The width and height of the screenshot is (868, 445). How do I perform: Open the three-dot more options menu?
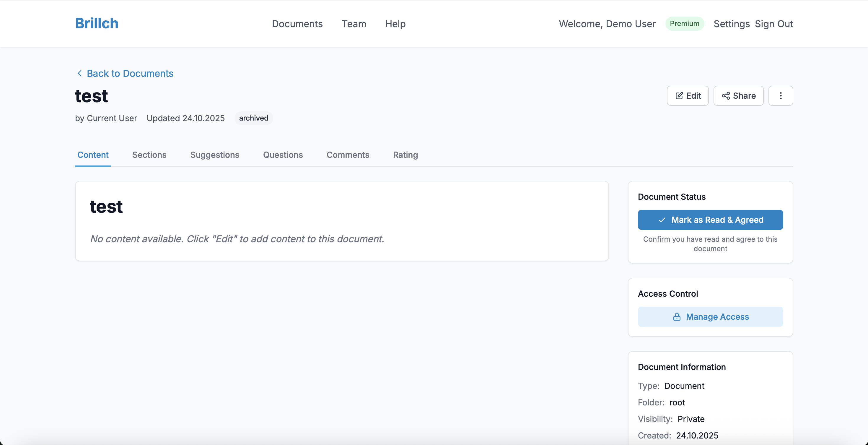(x=780, y=96)
